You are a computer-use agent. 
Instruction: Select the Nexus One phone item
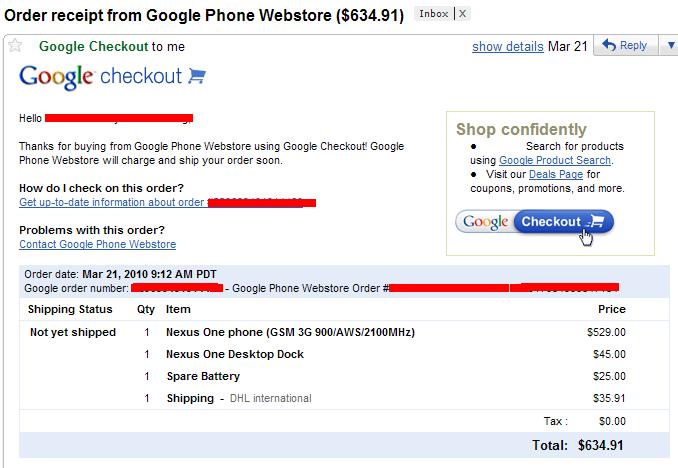pyautogui.click(x=290, y=332)
